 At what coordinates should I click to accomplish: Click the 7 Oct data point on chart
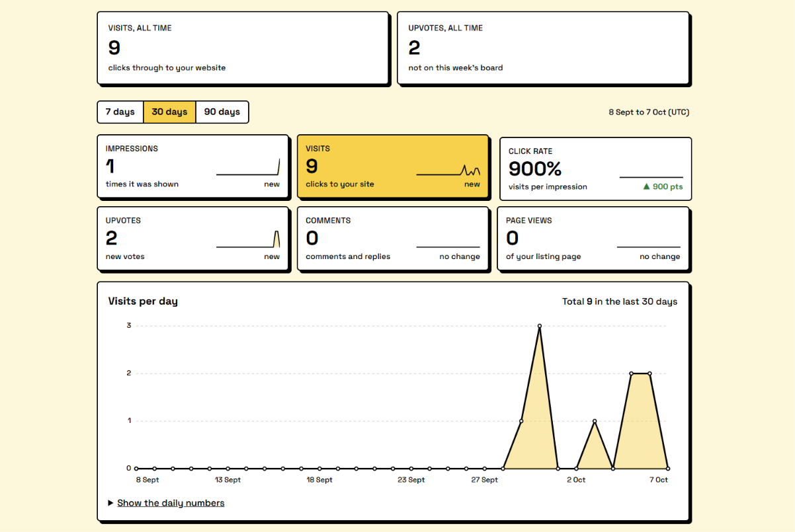tap(668, 469)
